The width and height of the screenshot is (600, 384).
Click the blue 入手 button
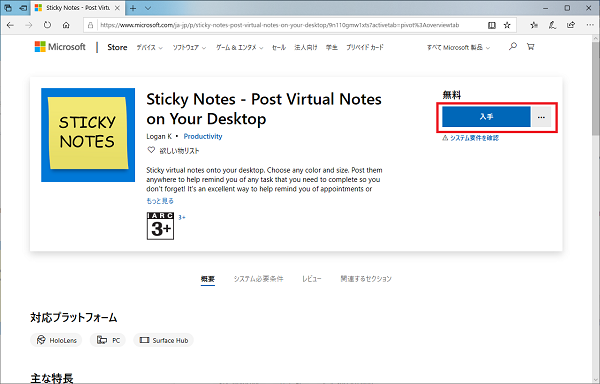point(486,117)
